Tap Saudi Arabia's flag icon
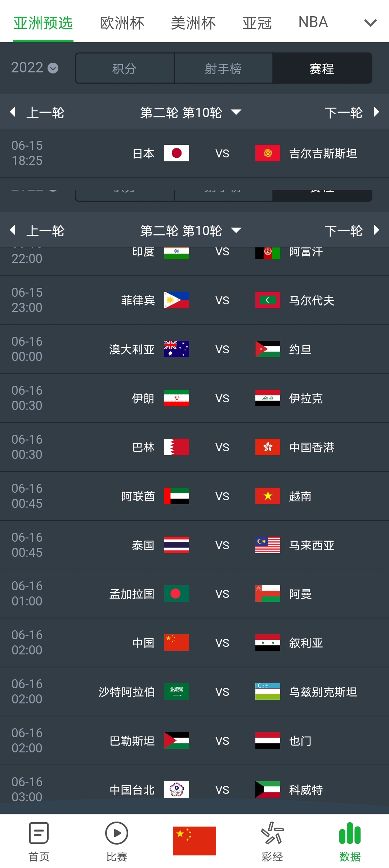 tap(176, 692)
